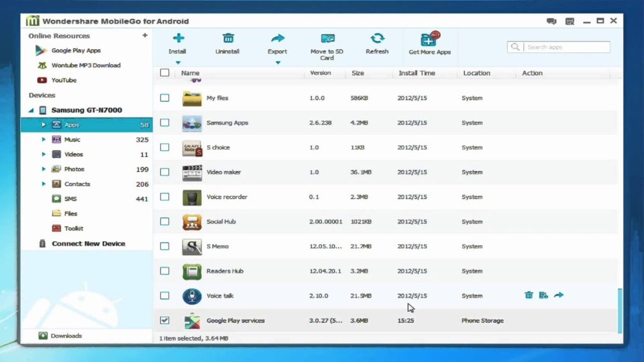Check the Voice recorder checkbox
The image size is (644, 362).
165,197
